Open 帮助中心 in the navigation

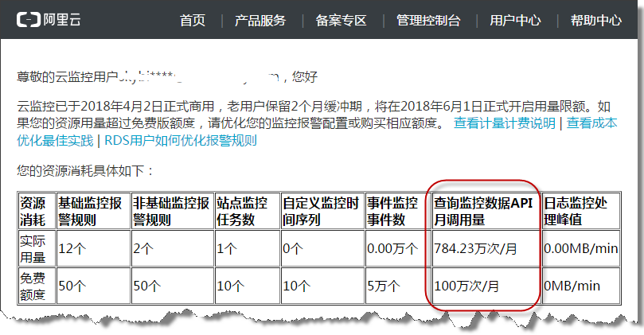(x=596, y=20)
